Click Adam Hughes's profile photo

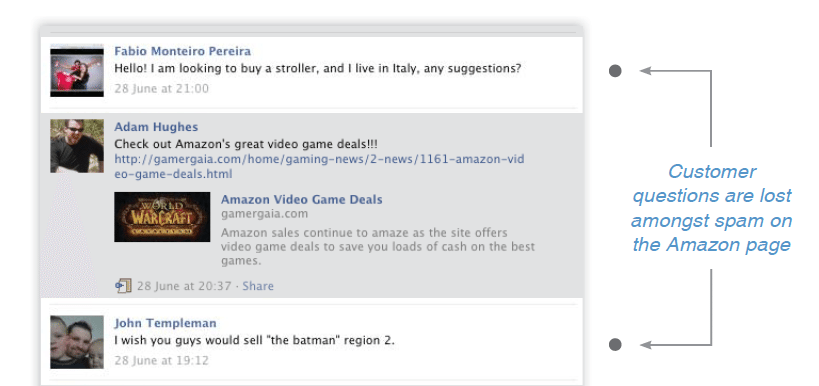(x=77, y=146)
